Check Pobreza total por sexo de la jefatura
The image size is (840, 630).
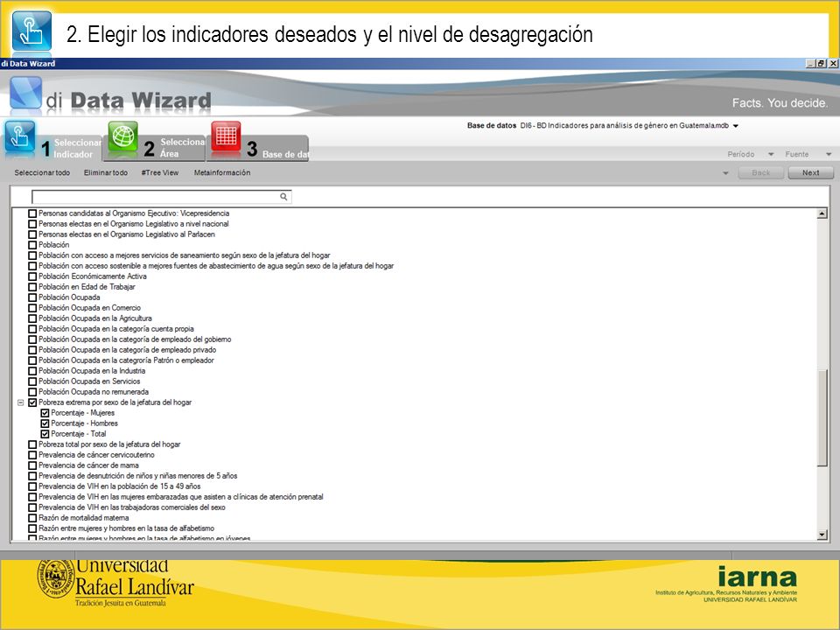(32, 444)
